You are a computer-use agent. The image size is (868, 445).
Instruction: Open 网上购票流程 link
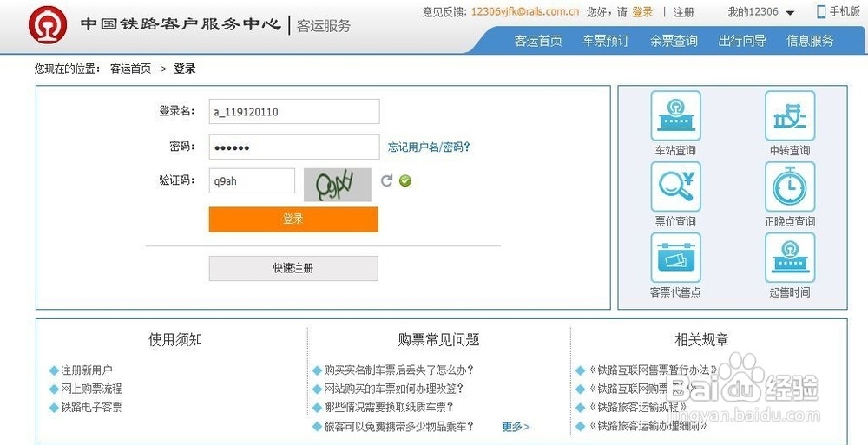91,389
